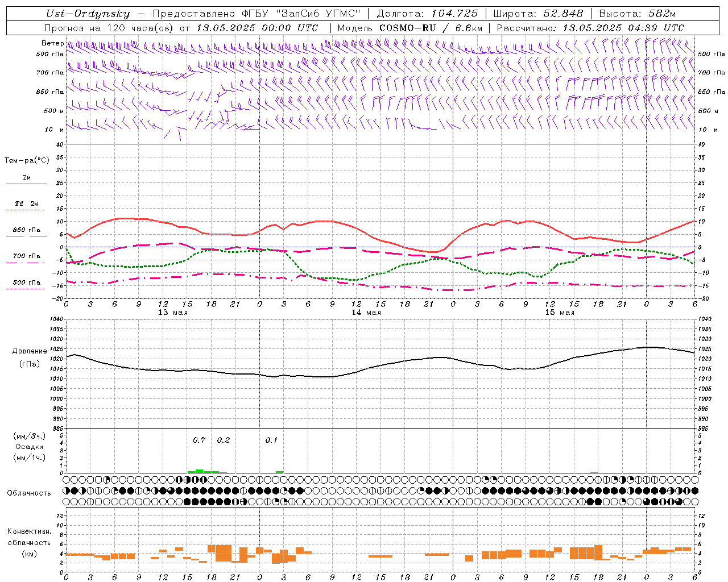The height and width of the screenshot is (582, 728).
Task: Click the (мм/1ч.) unit label
Action: [29, 458]
